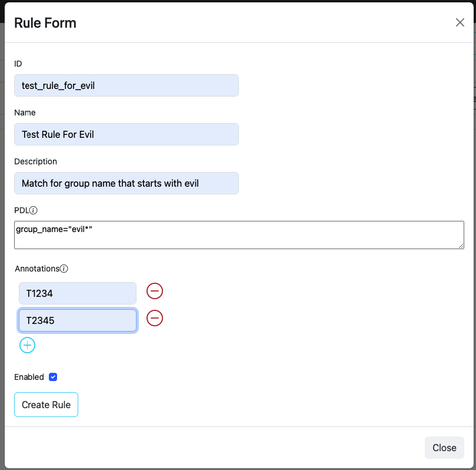Remove the T1234 annotation

coord(155,291)
